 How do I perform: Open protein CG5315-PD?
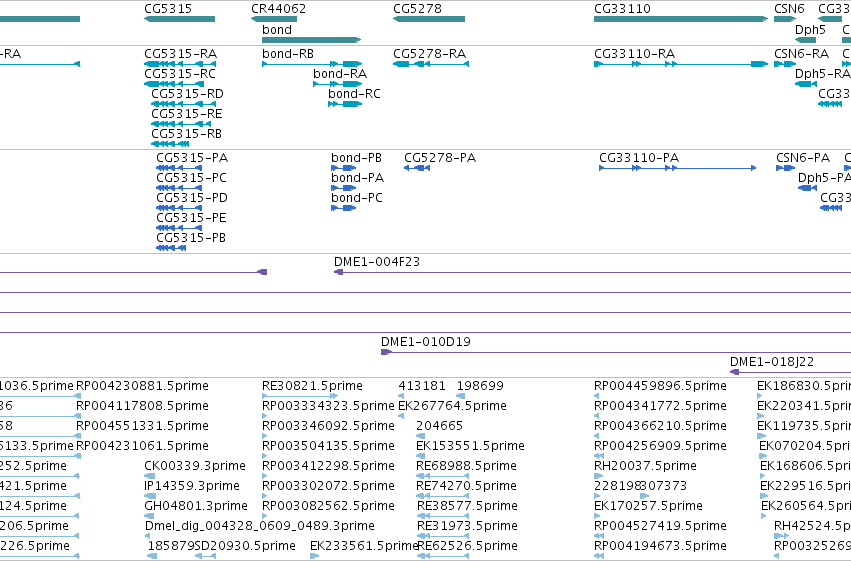[179, 208]
